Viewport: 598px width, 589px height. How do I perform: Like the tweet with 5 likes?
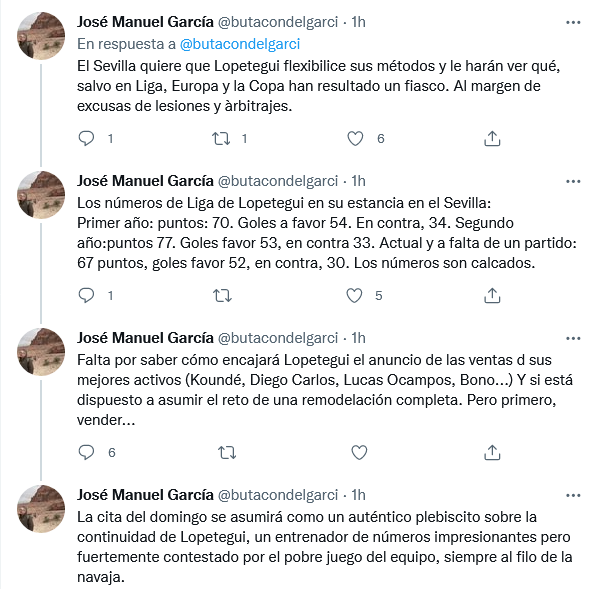tap(354, 296)
